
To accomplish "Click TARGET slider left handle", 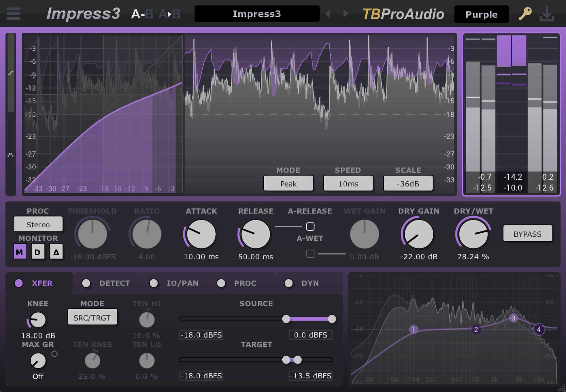I will click(x=286, y=360).
